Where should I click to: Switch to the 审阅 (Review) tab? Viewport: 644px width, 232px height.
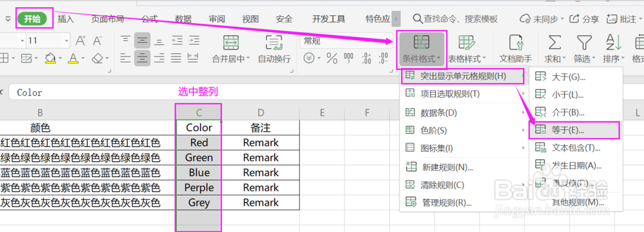(x=217, y=19)
